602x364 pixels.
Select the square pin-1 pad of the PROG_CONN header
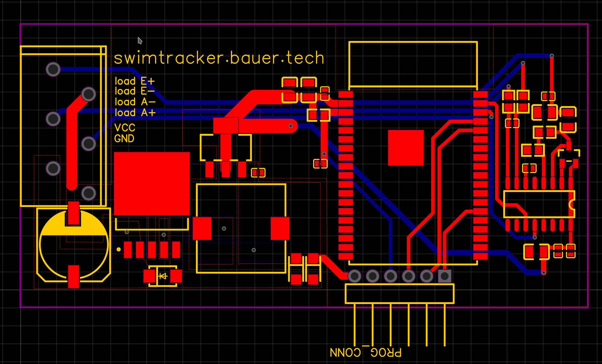[444, 276]
